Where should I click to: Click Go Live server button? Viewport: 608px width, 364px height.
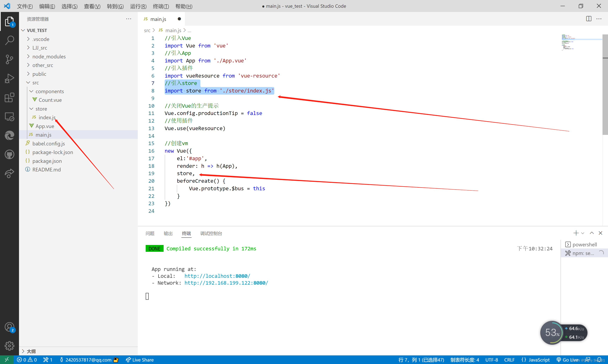pyautogui.click(x=567, y=360)
